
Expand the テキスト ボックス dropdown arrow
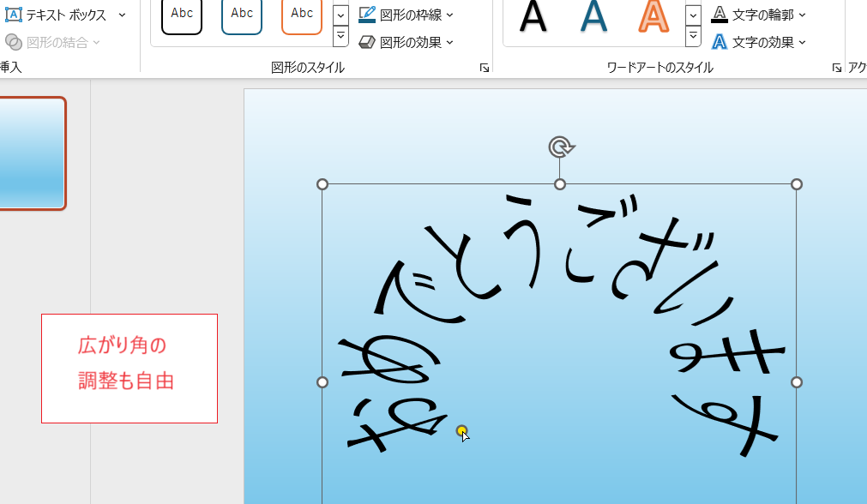coord(122,15)
